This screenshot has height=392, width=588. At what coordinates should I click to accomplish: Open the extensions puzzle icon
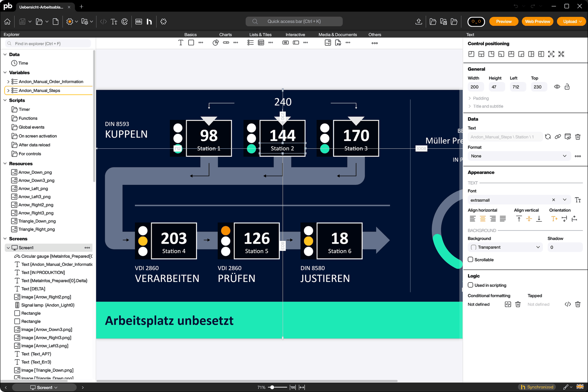164,21
